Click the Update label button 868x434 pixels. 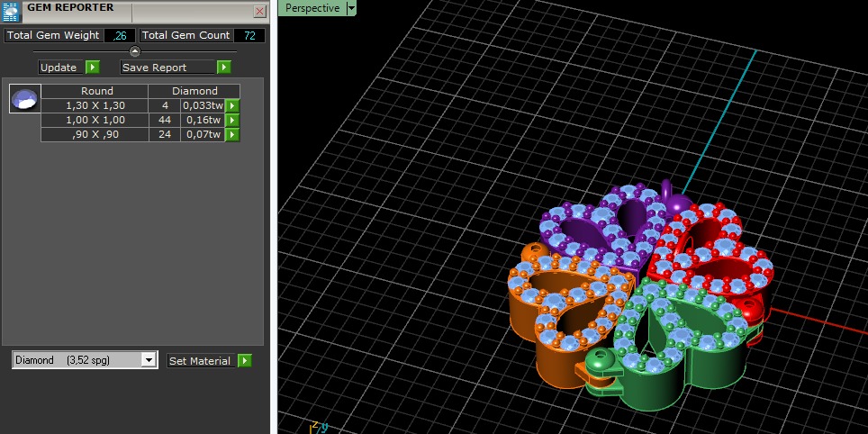tap(60, 68)
